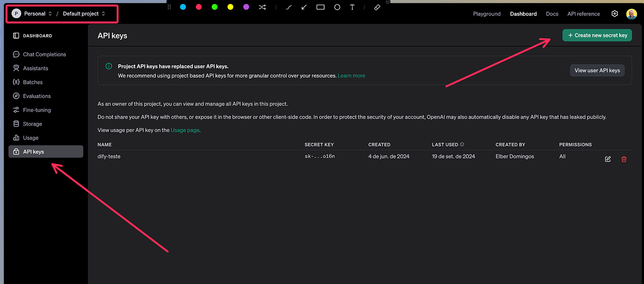This screenshot has height=284, width=644.
Task: Edit the dify-teste API key
Action: (x=608, y=159)
